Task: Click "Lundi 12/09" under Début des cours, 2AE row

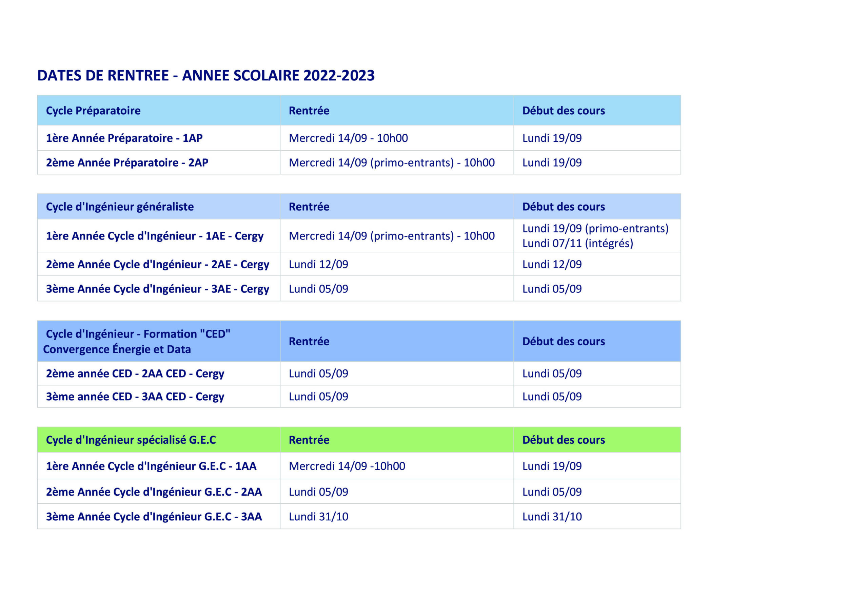Action: [552, 265]
